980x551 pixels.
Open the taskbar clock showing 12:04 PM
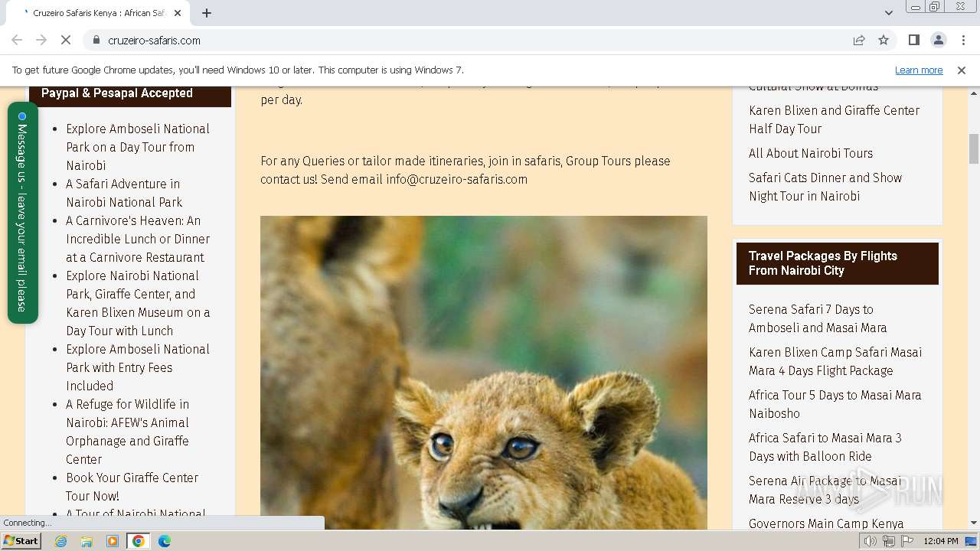[941, 541]
